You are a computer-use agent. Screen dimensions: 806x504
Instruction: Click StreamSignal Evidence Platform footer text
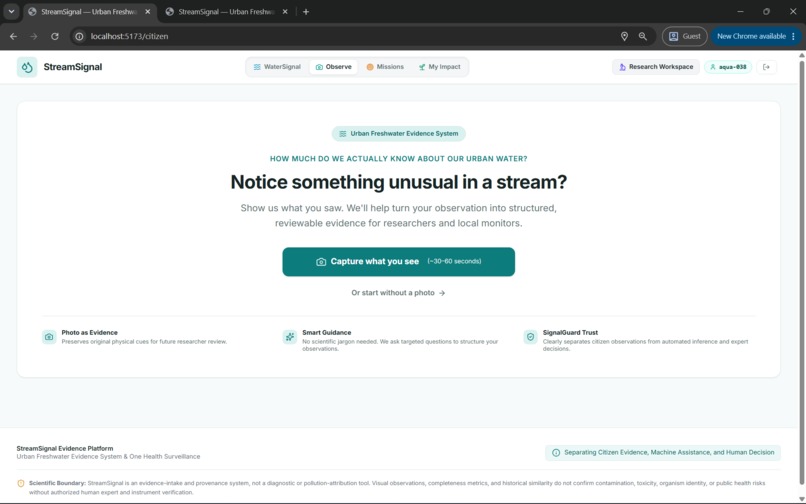[x=65, y=448]
